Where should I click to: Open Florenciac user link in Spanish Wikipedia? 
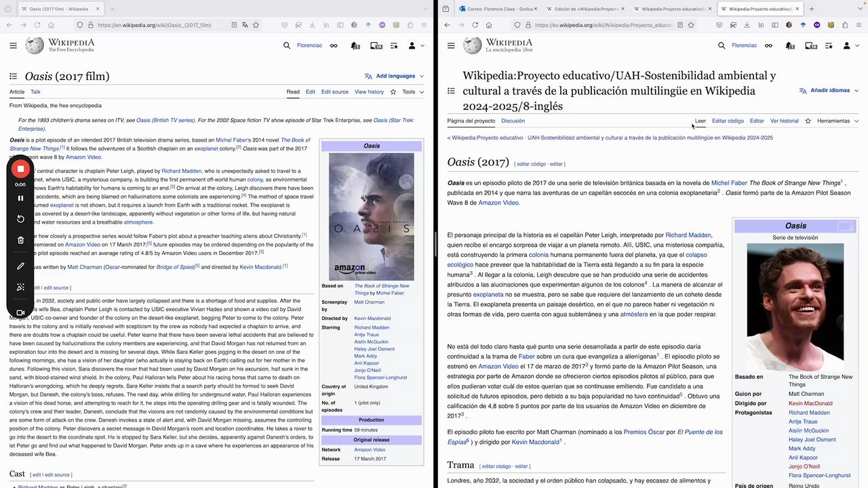point(744,45)
